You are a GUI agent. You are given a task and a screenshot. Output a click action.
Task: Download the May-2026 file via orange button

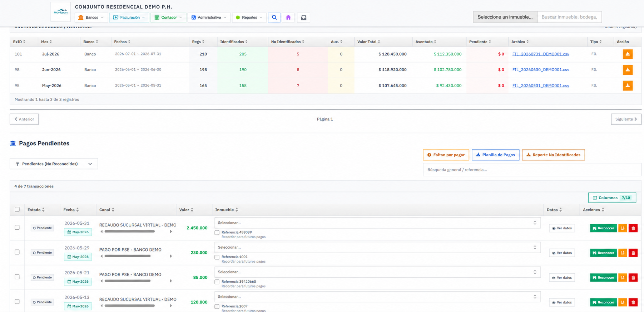point(628,86)
